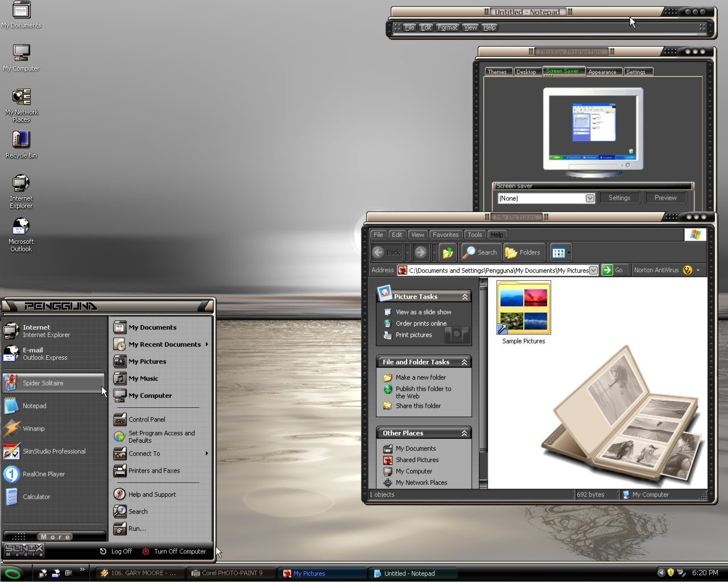Open Control Panel from Start menu

[x=161, y=419]
